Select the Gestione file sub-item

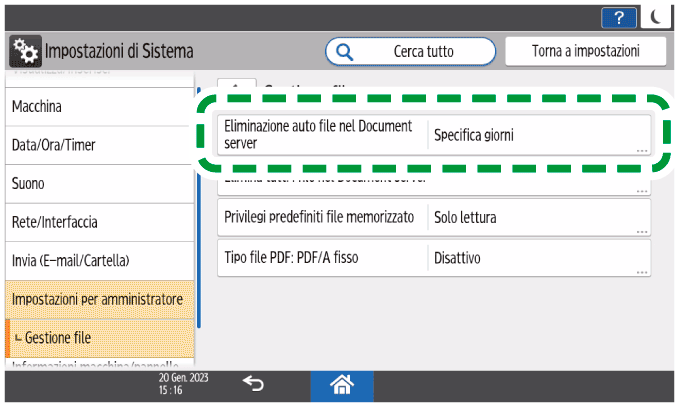[x=98, y=338]
